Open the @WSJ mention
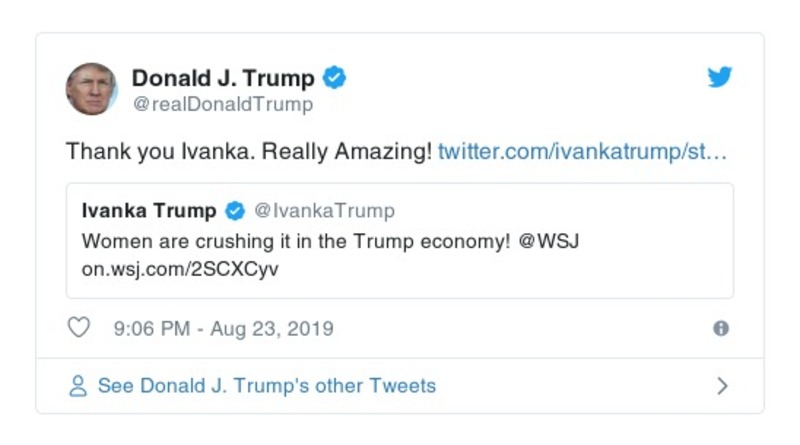 (x=541, y=241)
